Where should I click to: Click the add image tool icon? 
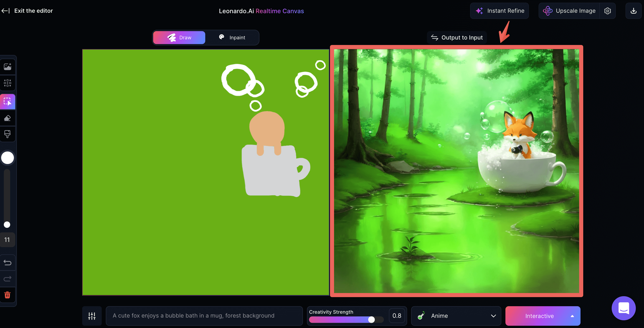8,67
